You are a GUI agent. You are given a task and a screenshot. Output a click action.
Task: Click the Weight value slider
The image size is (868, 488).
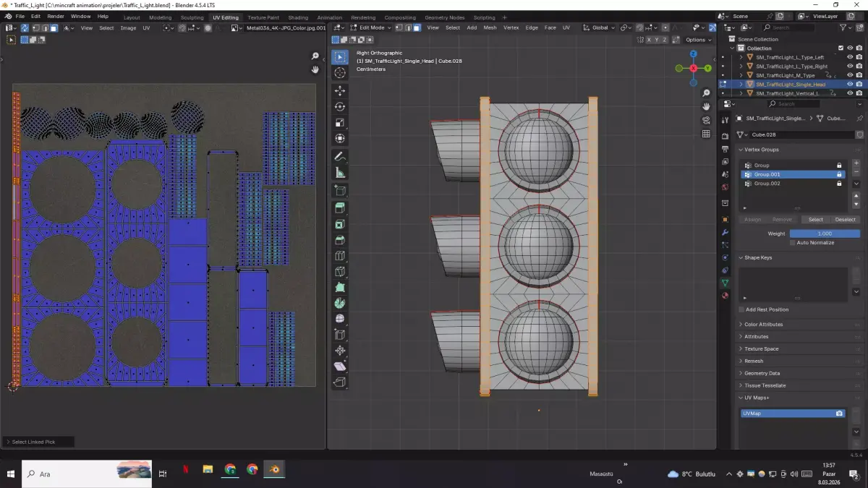pos(825,234)
